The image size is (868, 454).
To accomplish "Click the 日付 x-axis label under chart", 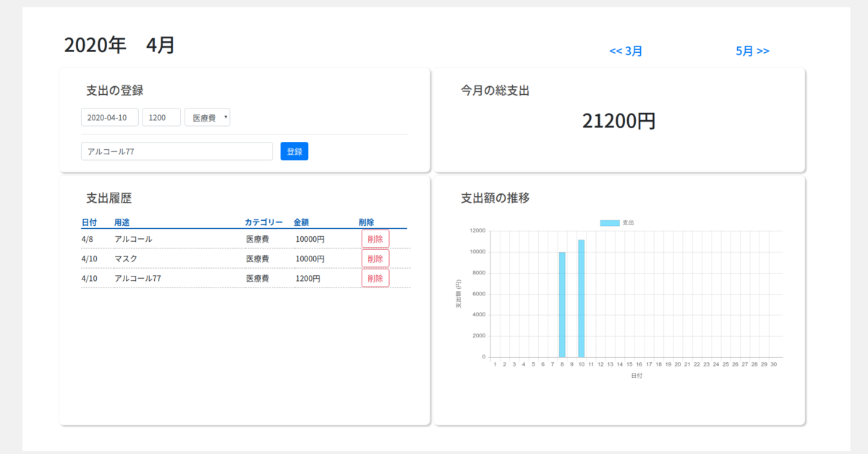I will point(637,376).
